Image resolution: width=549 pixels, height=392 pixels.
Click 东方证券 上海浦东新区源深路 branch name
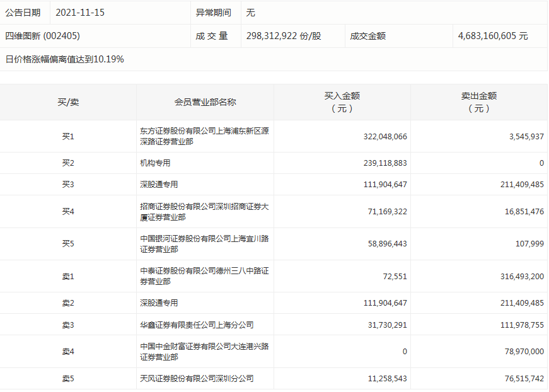pyautogui.click(x=204, y=136)
